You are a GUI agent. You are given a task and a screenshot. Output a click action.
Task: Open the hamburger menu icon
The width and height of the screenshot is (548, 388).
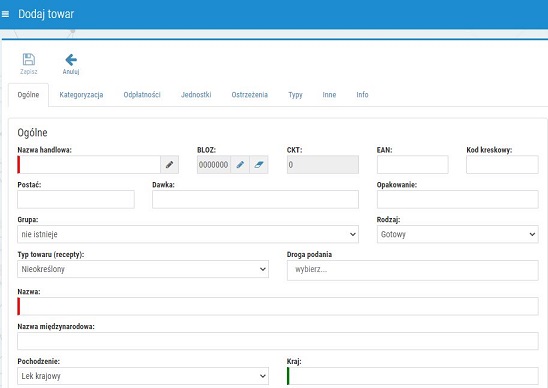click(5, 14)
